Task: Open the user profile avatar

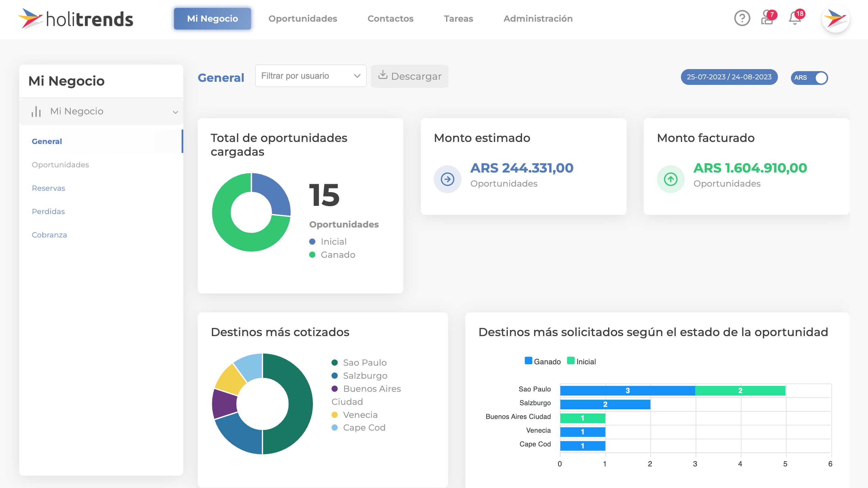Action: coord(836,19)
